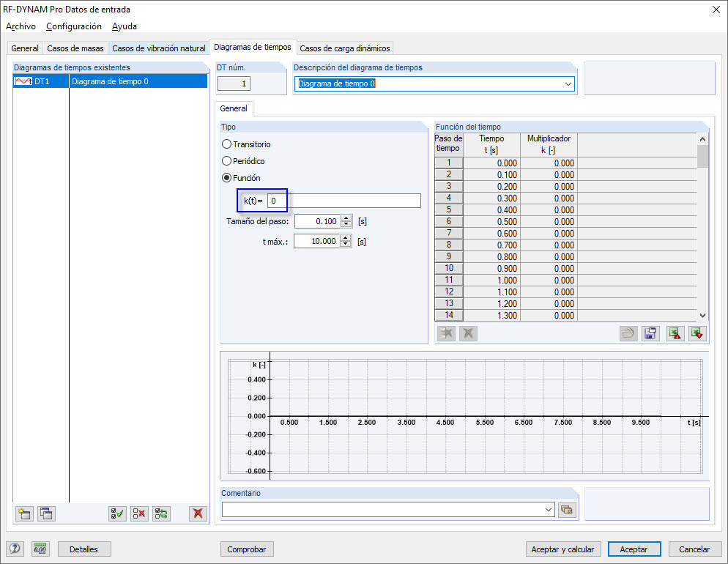
Task: Save time function disk icon
Action: [650, 333]
